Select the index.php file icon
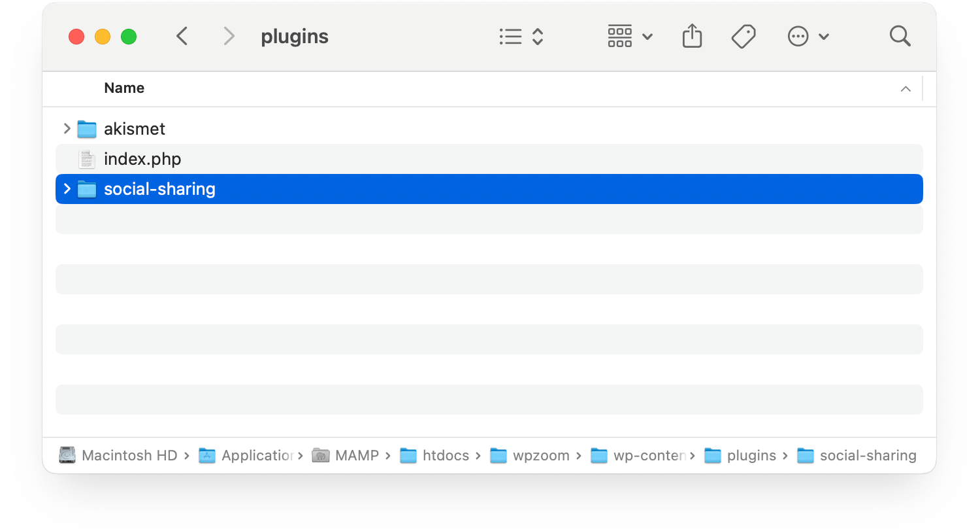The image size is (980, 531). (x=86, y=158)
